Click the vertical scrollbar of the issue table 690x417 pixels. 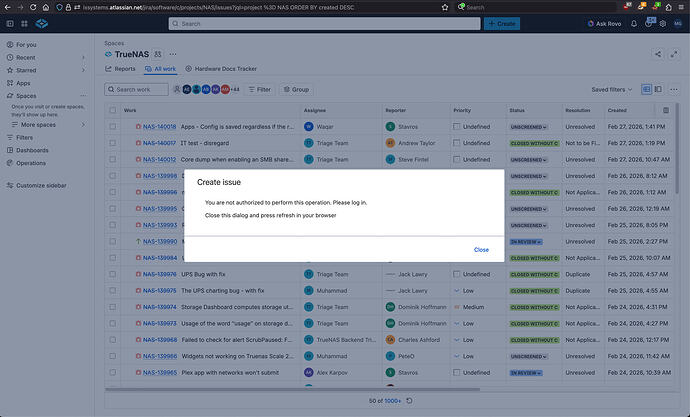click(677, 148)
